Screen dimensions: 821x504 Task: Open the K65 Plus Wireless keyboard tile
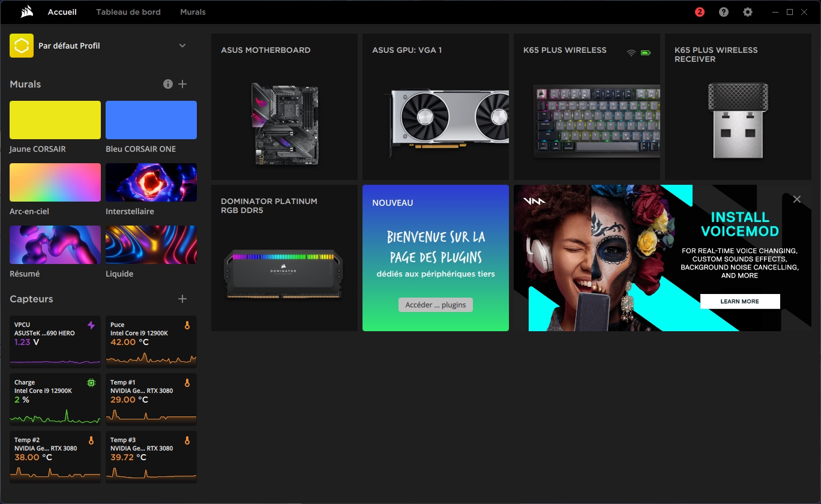coord(587,107)
